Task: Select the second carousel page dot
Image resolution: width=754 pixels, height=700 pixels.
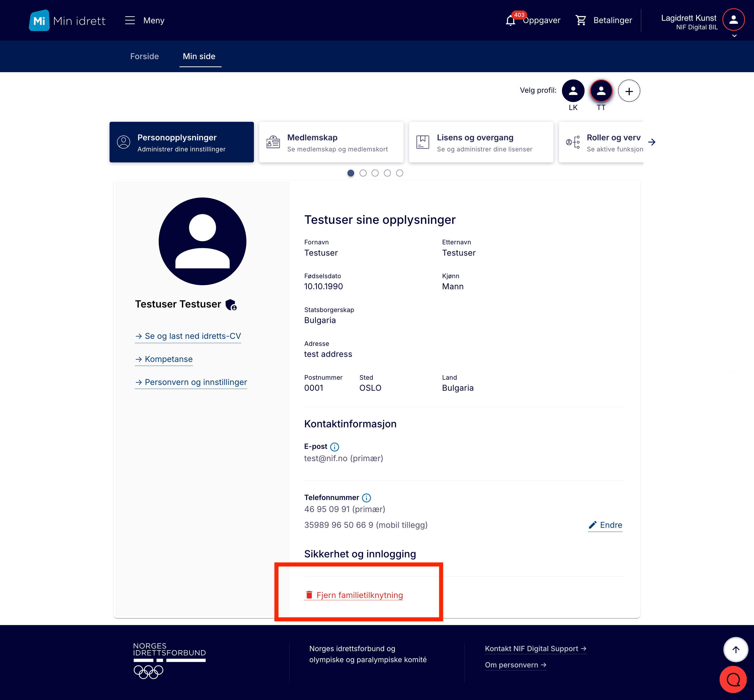Action: 363,173
